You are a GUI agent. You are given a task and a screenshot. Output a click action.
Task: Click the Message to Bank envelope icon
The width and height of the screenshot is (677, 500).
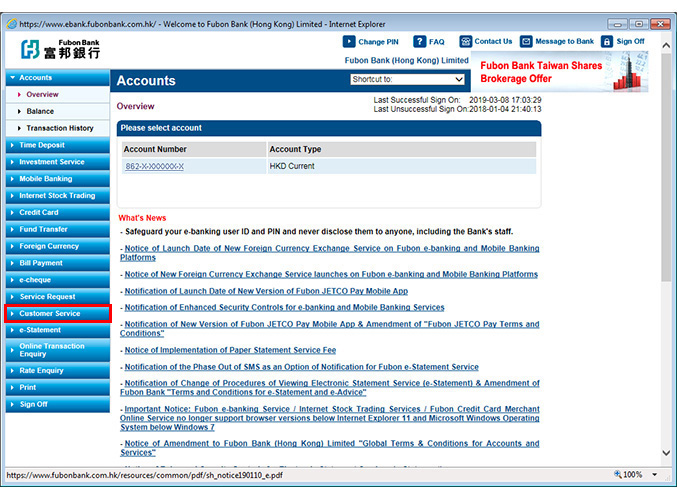(x=526, y=41)
